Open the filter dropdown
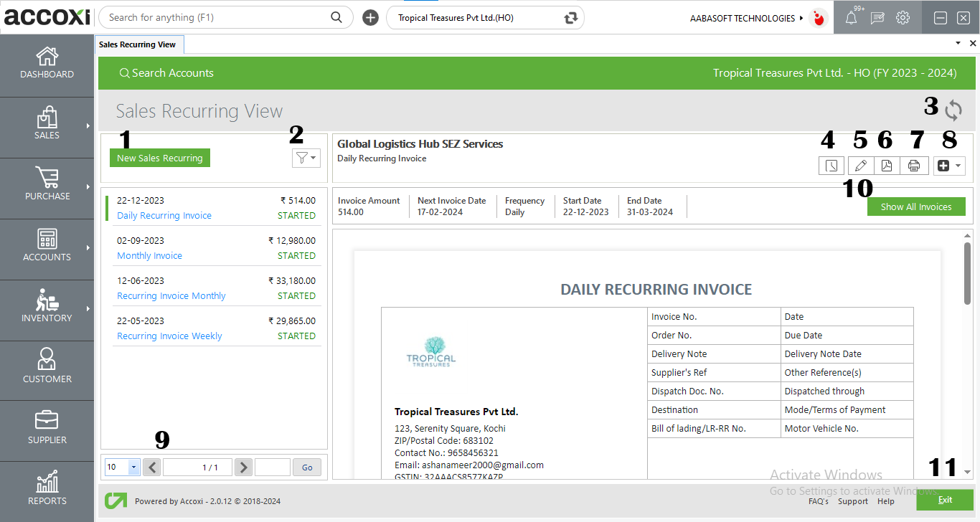The height and width of the screenshot is (522, 980). click(x=305, y=158)
